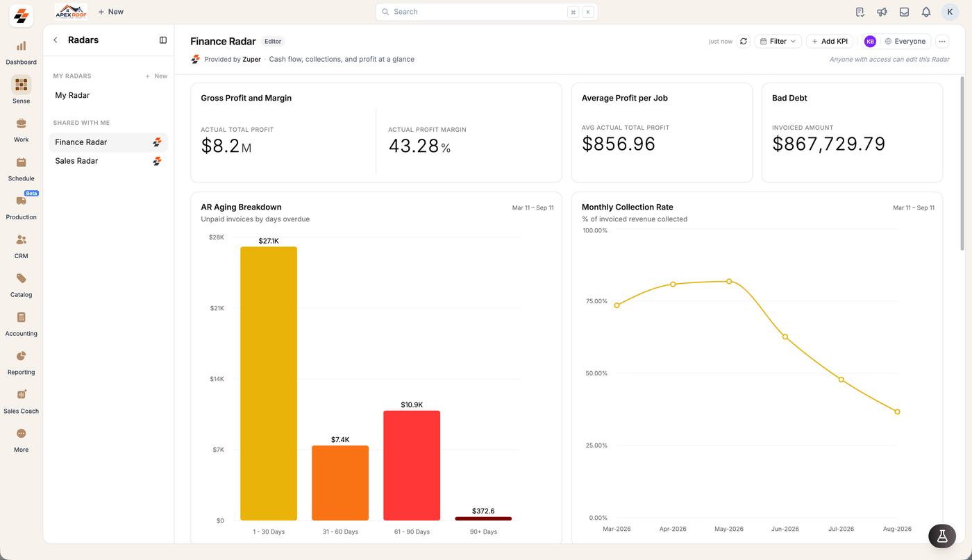
Task: Create a New radar under My Radars
Action: point(156,76)
